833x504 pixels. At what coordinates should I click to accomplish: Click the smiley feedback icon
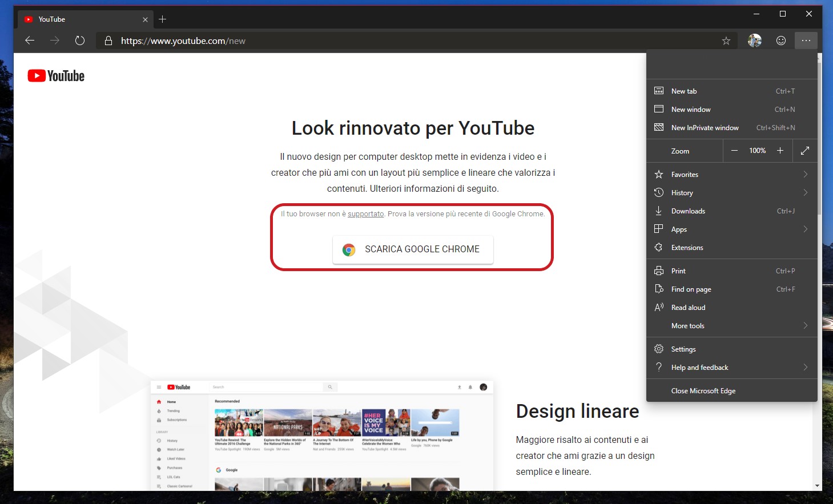coord(781,41)
